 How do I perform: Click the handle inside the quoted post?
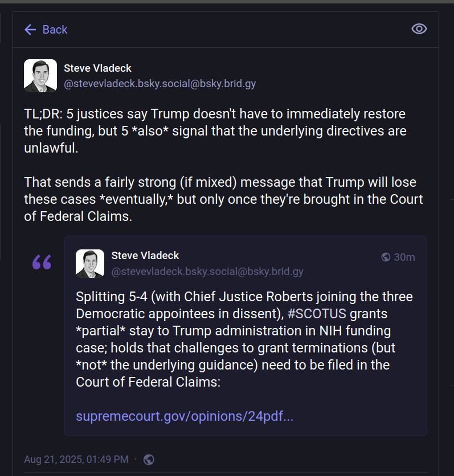point(207,272)
